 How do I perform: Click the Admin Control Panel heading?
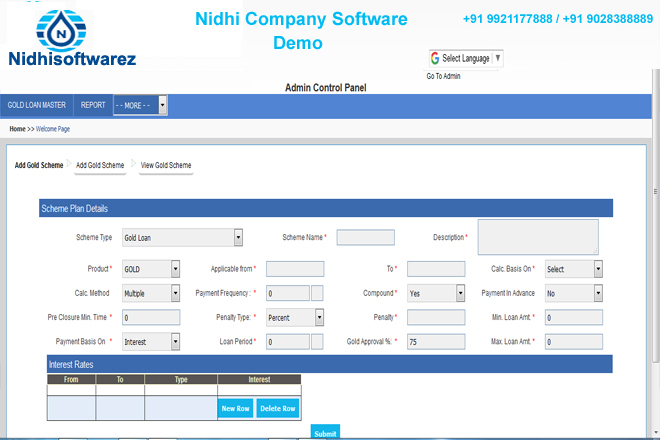(326, 88)
